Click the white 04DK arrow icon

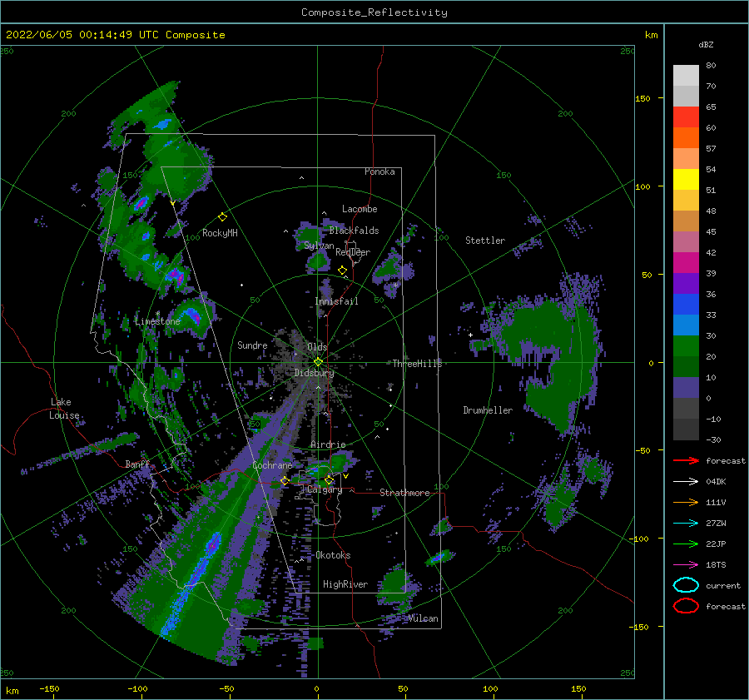tap(686, 482)
